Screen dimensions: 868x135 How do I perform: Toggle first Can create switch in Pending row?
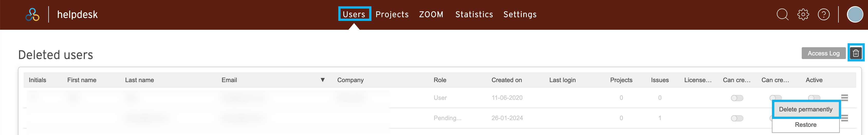737,118
